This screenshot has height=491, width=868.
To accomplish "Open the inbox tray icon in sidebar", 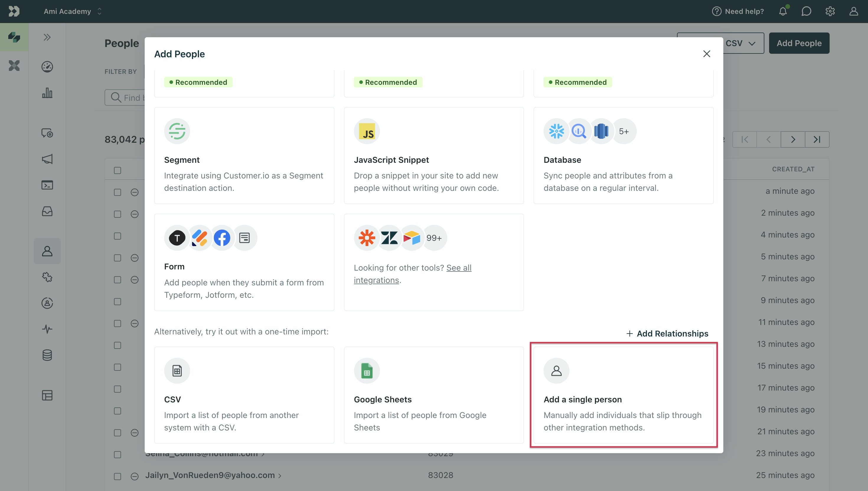I will click(47, 211).
